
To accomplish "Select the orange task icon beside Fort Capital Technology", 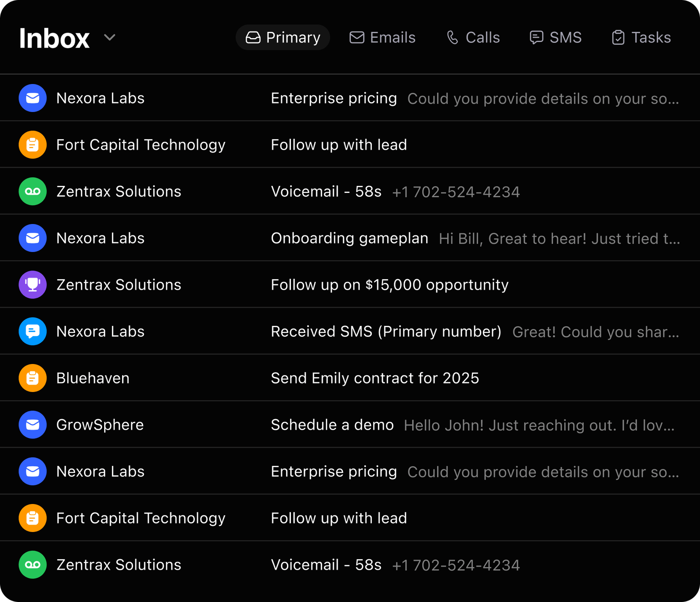I will 32,144.
